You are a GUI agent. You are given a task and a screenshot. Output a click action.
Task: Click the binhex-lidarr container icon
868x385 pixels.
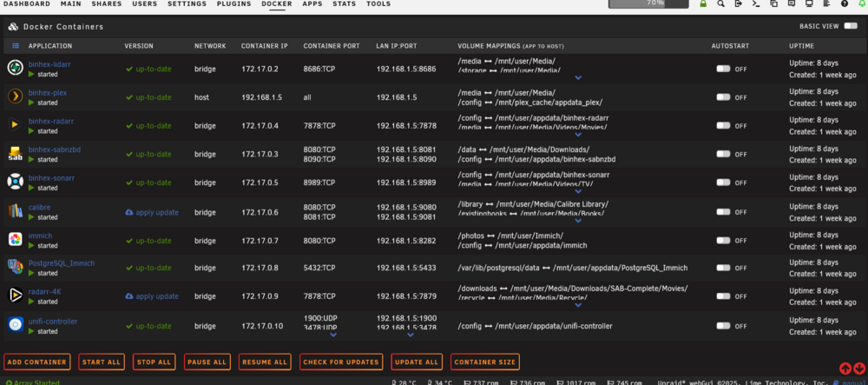(15, 68)
